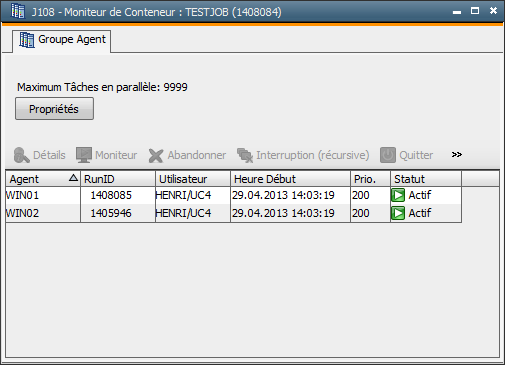
Task: Click the Actif status text in WIN02 row
Action: 420,213
